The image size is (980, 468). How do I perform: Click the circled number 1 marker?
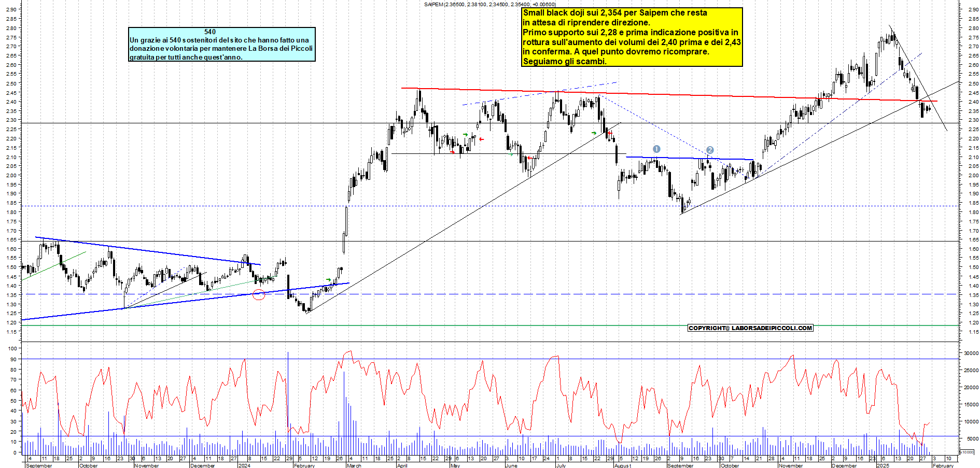click(656, 149)
